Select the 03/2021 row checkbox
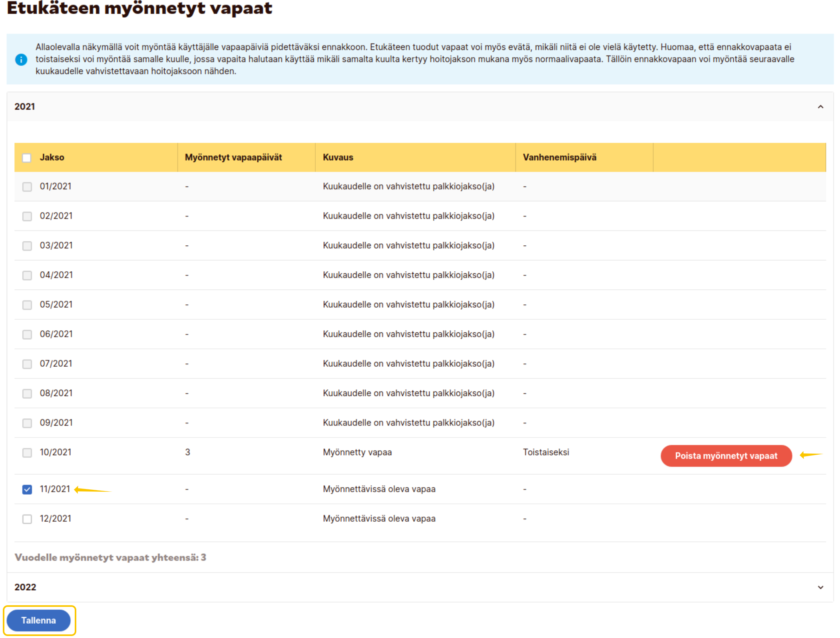The width and height of the screenshot is (840, 638). [27, 246]
